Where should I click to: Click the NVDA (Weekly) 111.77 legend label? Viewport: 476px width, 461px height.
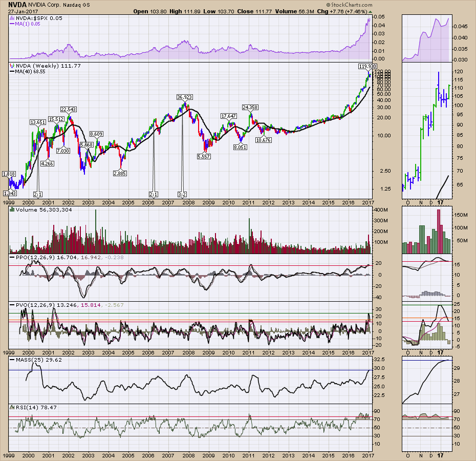48,66
